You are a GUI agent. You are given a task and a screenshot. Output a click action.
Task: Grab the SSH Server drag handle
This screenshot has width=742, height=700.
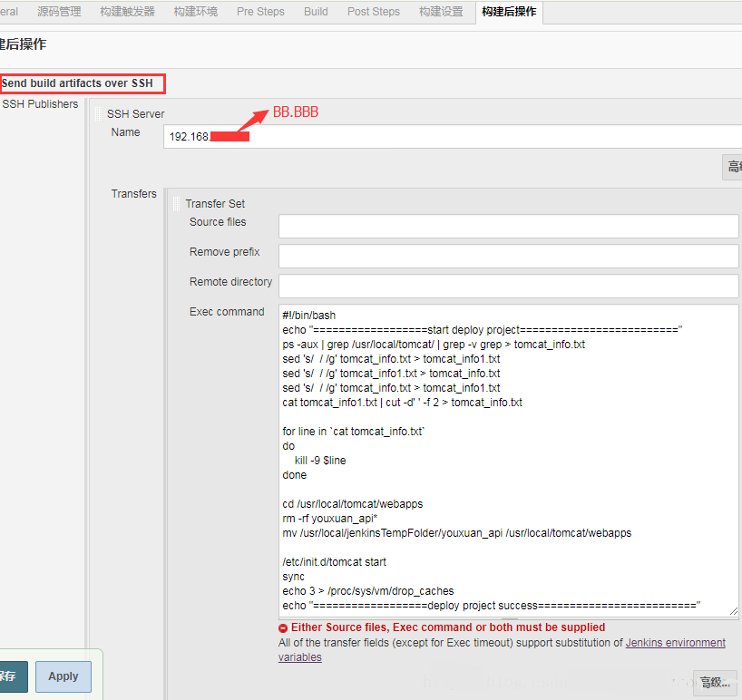pos(99,114)
